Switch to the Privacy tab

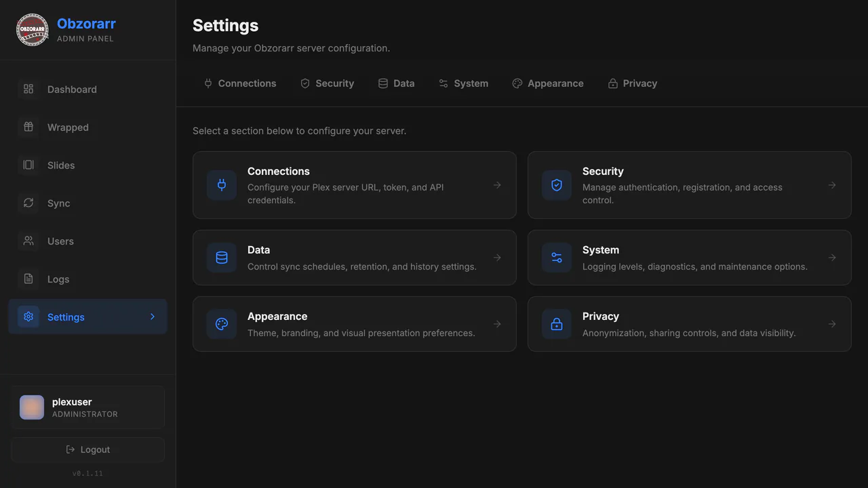pos(633,83)
